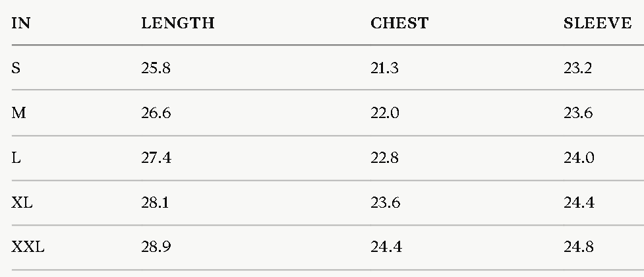Click the IN column header

pyautogui.click(x=20, y=23)
